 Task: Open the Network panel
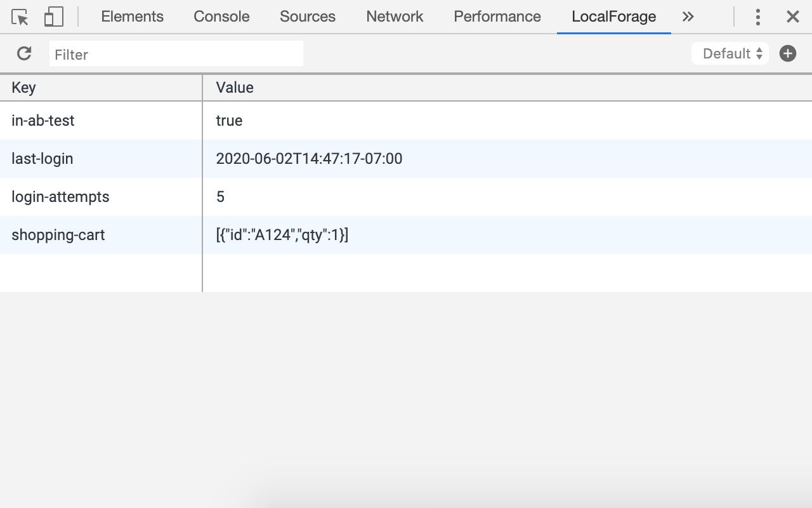point(394,17)
